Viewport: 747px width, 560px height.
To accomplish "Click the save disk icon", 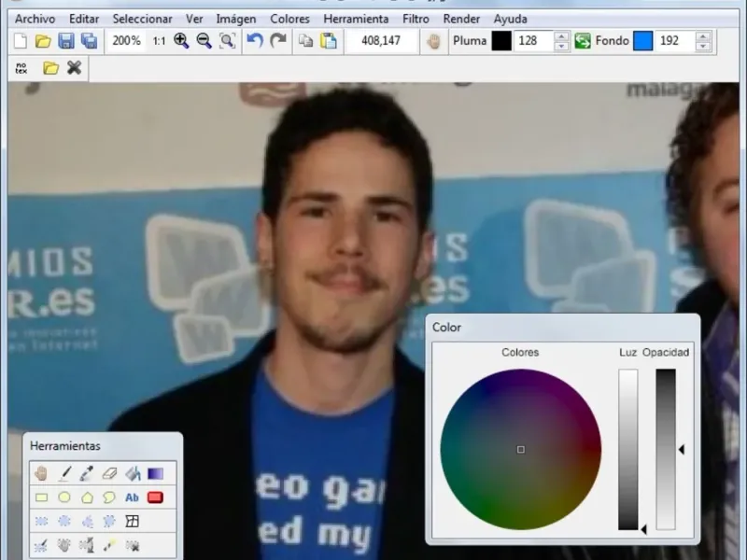I will click(66, 41).
